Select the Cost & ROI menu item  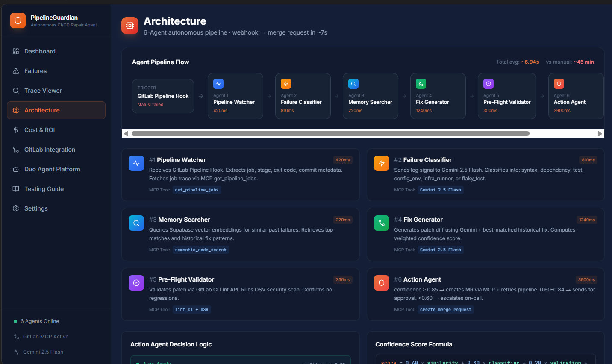[x=56, y=130]
